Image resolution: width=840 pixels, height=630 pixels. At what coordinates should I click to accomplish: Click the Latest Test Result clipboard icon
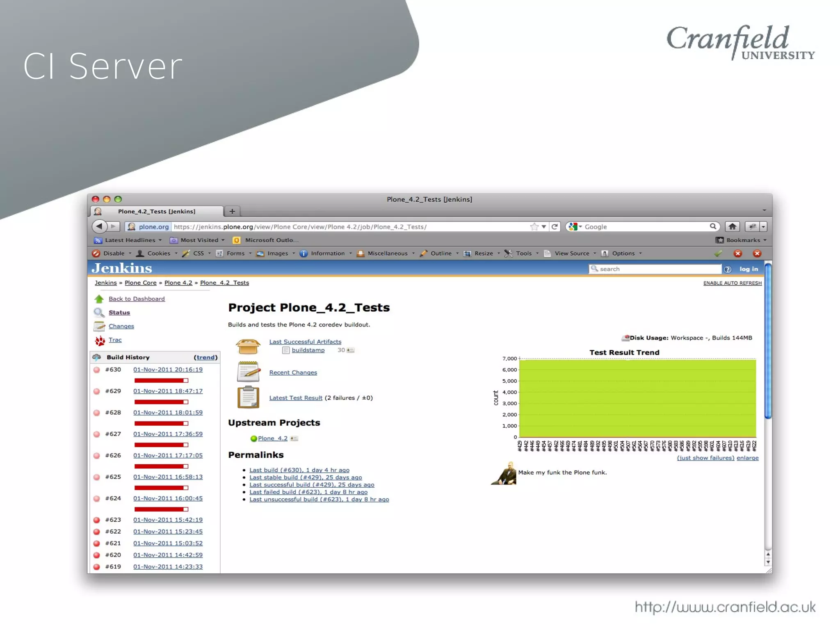click(249, 397)
